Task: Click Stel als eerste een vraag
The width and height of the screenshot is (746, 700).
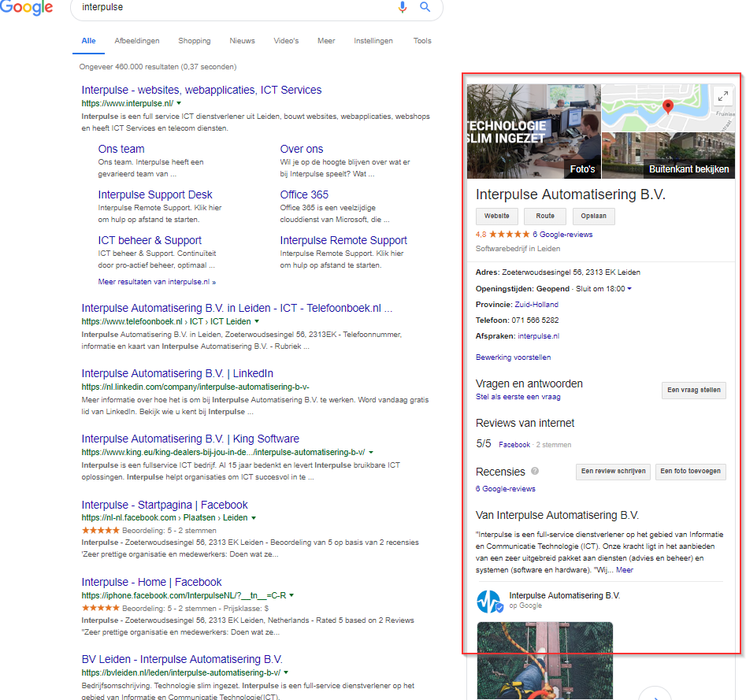Action: click(x=518, y=397)
